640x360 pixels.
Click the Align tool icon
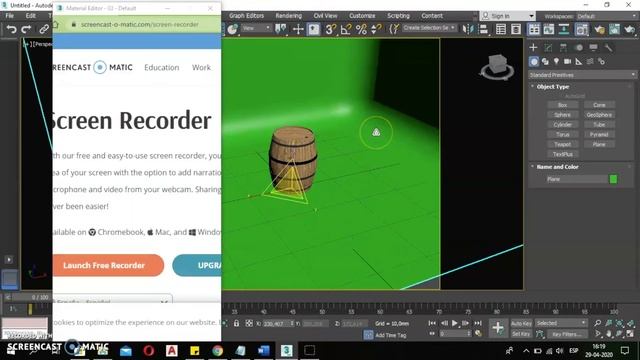pos(484,29)
